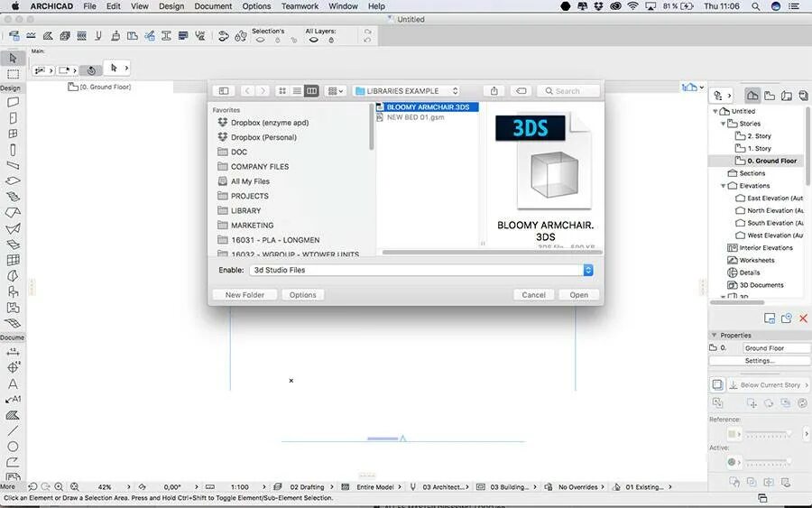Viewport: 812px width, 508px height.
Task: Click the Search field in file dialog
Action: [x=568, y=90]
